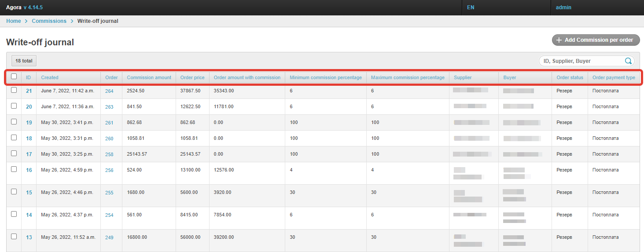The image size is (644, 252).
Task: Click the search magnifier icon
Action: click(628, 61)
